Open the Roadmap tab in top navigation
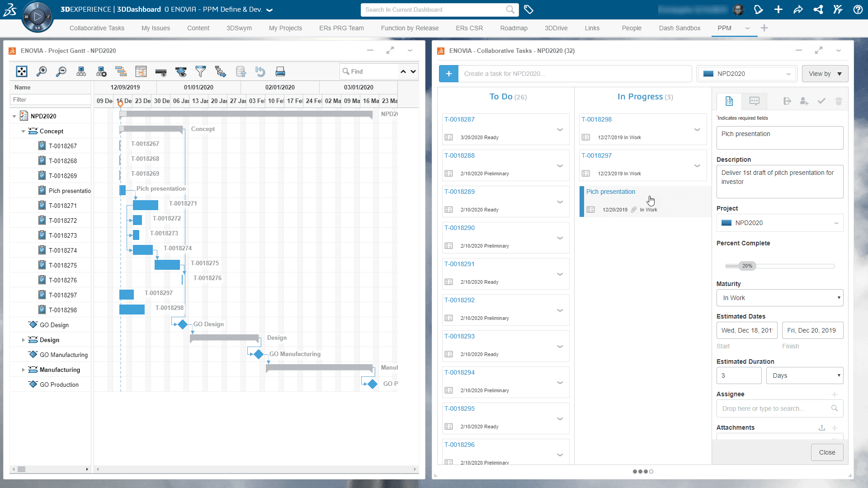 pos(514,28)
